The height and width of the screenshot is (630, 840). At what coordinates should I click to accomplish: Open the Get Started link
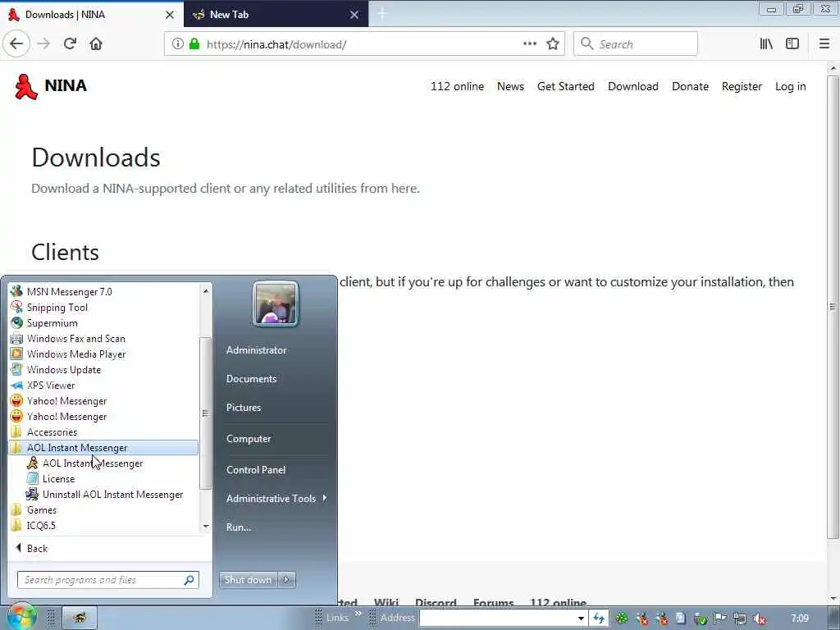[x=566, y=86]
